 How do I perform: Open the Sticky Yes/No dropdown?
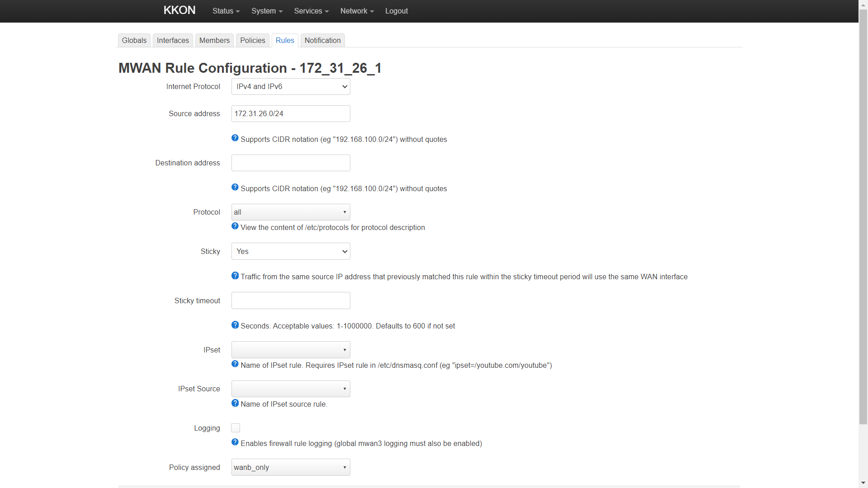point(291,252)
